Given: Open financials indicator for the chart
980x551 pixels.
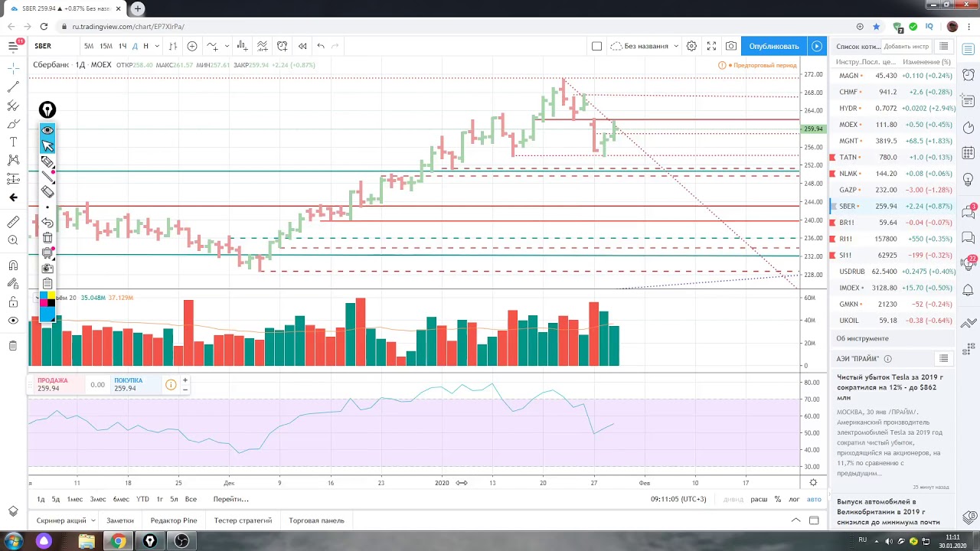Looking at the screenshot, I should (243, 46).
